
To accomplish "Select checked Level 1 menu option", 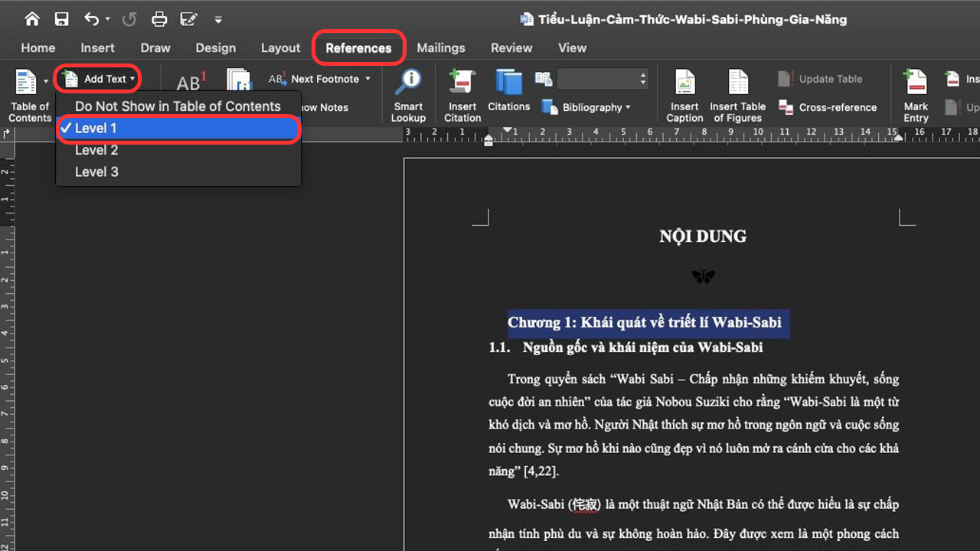I will click(x=178, y=128).
